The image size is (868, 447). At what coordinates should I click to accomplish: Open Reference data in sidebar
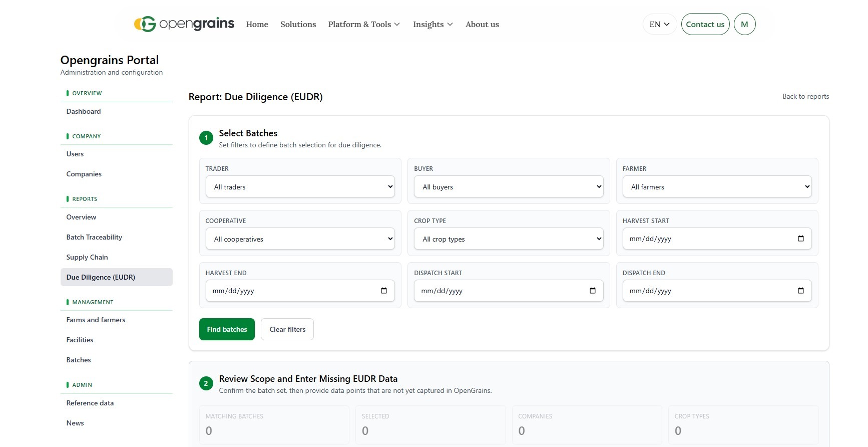(116, 403)
